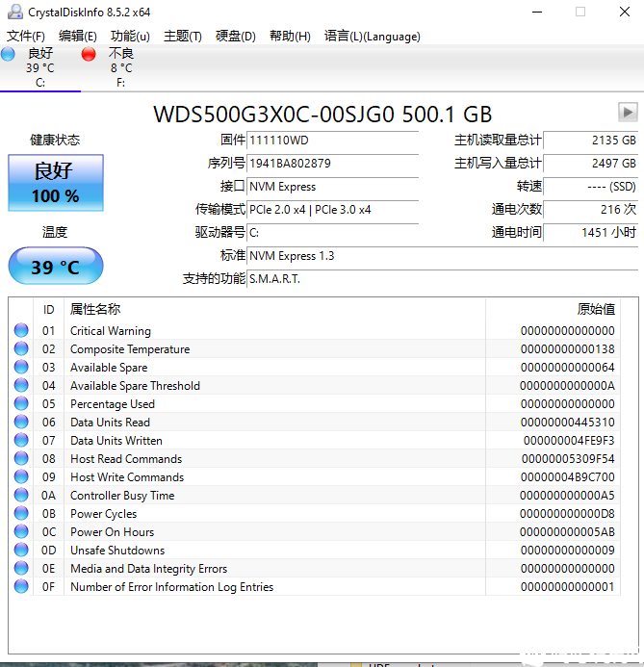Image resolution: width=644 pixels, height=667 pixels.
Task: Open the 硬盘(D) menu
Action: (236, 37)
